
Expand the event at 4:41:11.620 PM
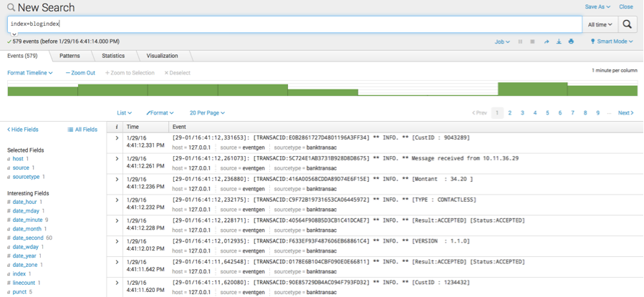click(x=117, y=283)
